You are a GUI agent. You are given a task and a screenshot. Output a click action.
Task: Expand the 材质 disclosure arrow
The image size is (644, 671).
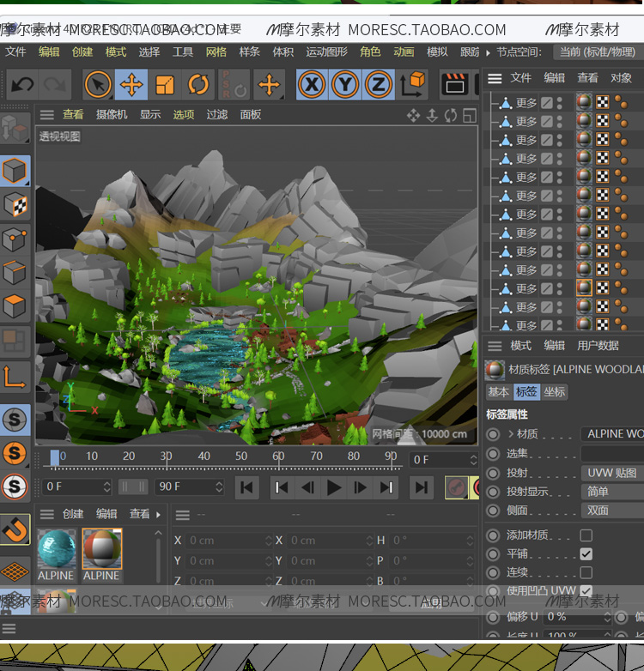pos(511,434)
